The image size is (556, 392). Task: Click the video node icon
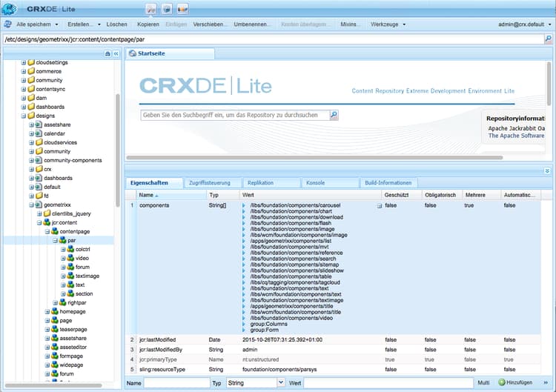pyautogui.click(x=70, y=258)
